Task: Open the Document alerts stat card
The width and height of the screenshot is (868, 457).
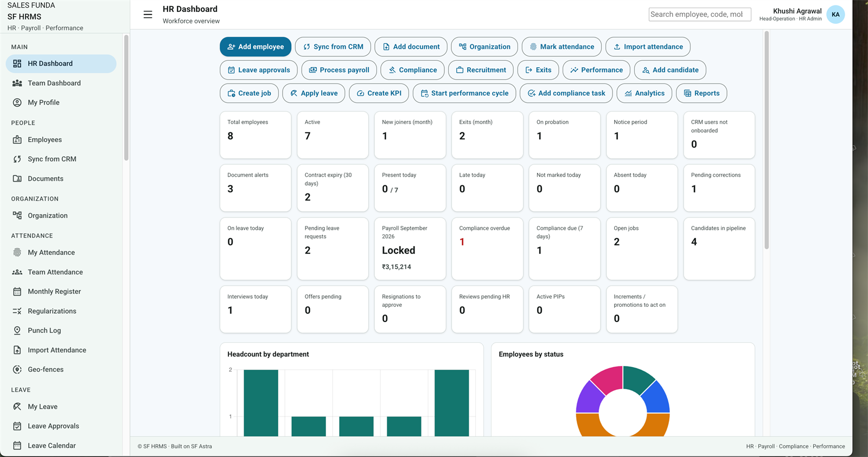Action: [256, 188]
